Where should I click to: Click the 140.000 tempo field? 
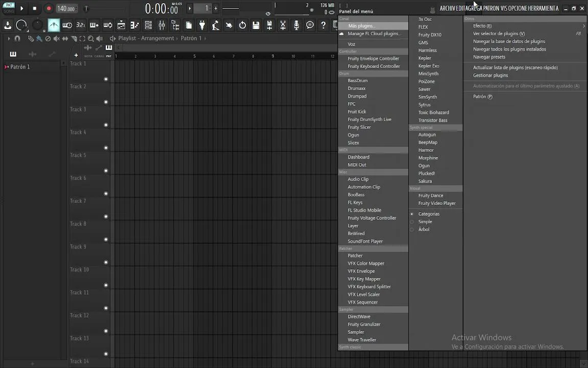coord(66,8)
